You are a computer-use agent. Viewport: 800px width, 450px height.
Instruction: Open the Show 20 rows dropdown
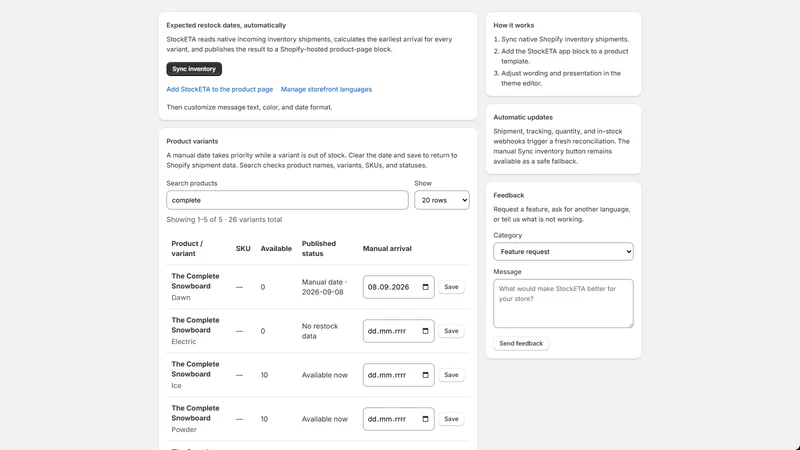tap(442, 200)
